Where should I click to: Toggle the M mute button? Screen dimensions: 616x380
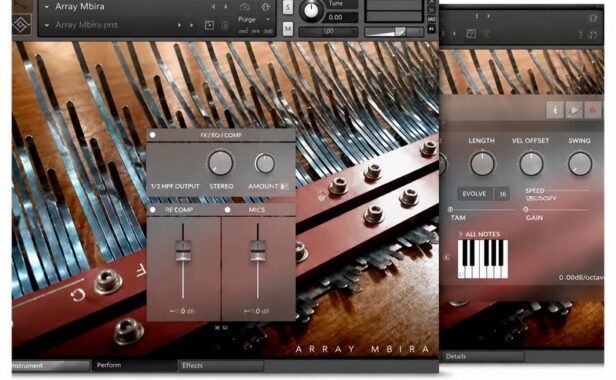(288, 28)
